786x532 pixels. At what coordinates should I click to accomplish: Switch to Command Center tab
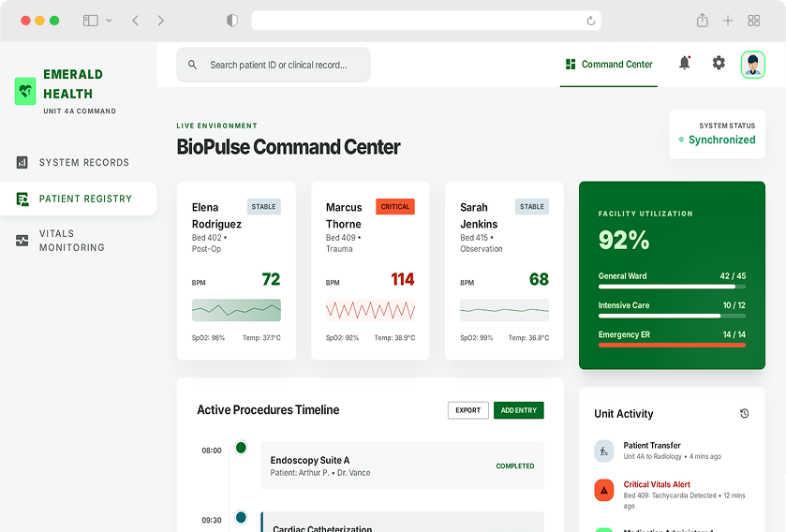pyautogui.click(x=609, y=65)
